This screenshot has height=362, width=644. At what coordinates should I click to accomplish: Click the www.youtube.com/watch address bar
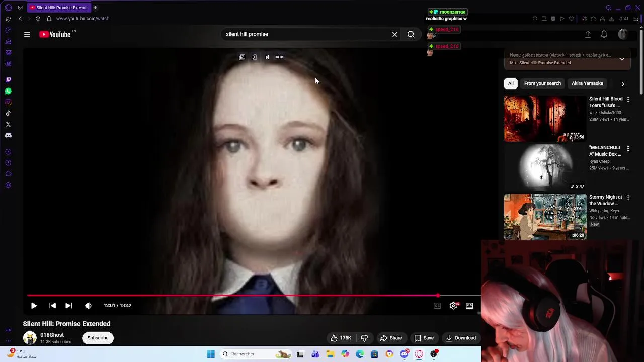[x=83, y=19]
